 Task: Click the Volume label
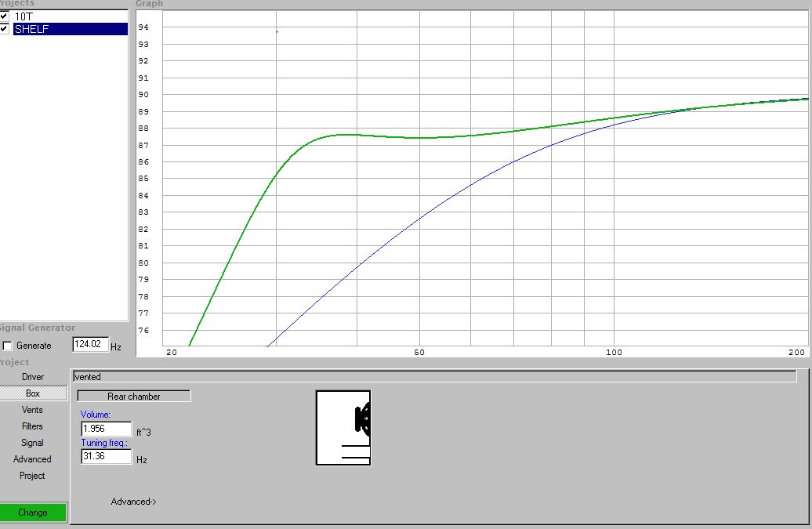(x=96, y=415)
